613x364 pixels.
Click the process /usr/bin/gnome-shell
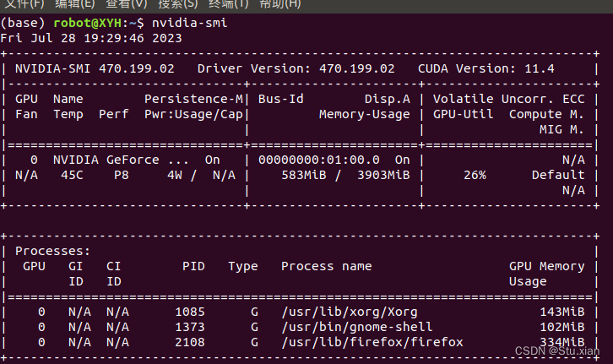pos(357,327)
